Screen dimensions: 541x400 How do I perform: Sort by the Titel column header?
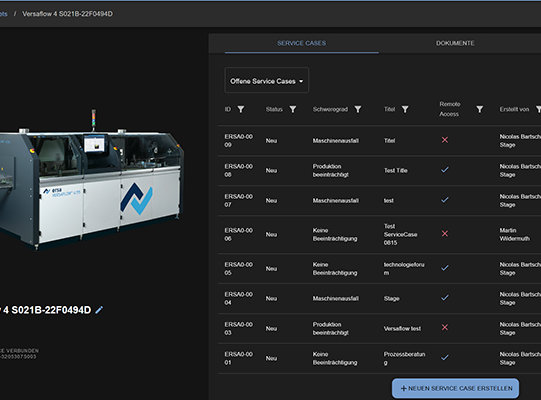pyautogui.click(x=390, y=109)
